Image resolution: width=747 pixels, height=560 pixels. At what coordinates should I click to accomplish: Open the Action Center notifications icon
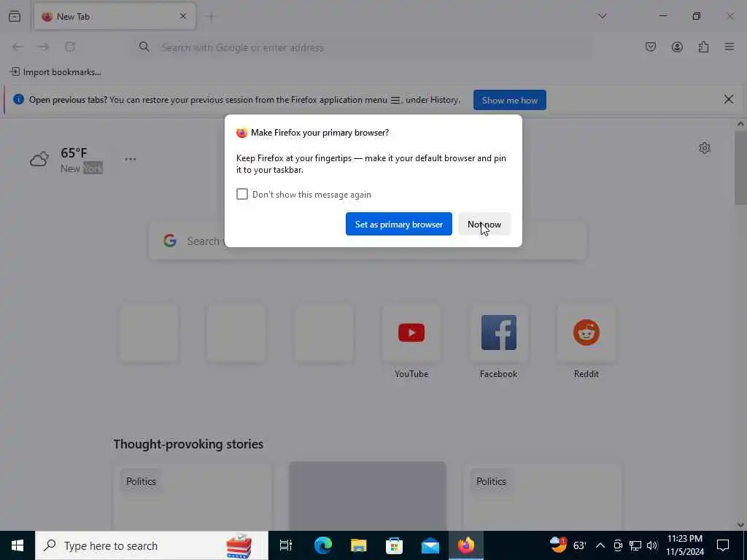point(723,545)
